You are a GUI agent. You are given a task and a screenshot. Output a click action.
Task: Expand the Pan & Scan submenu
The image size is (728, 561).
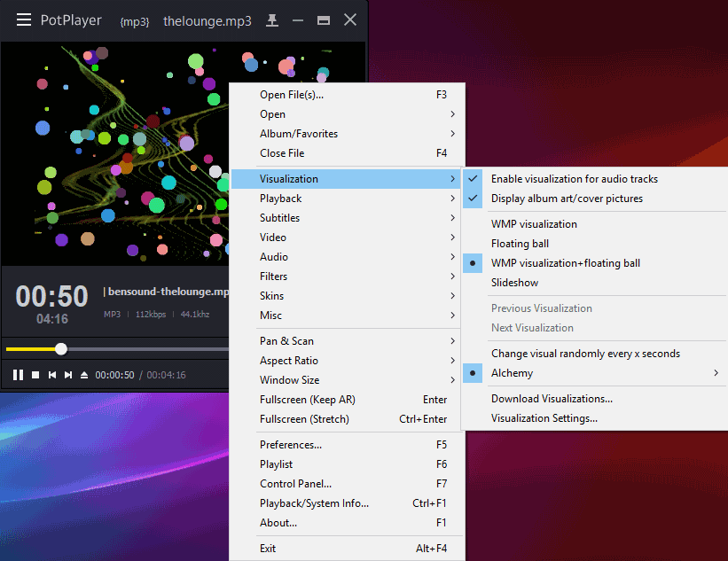[346, 341]
